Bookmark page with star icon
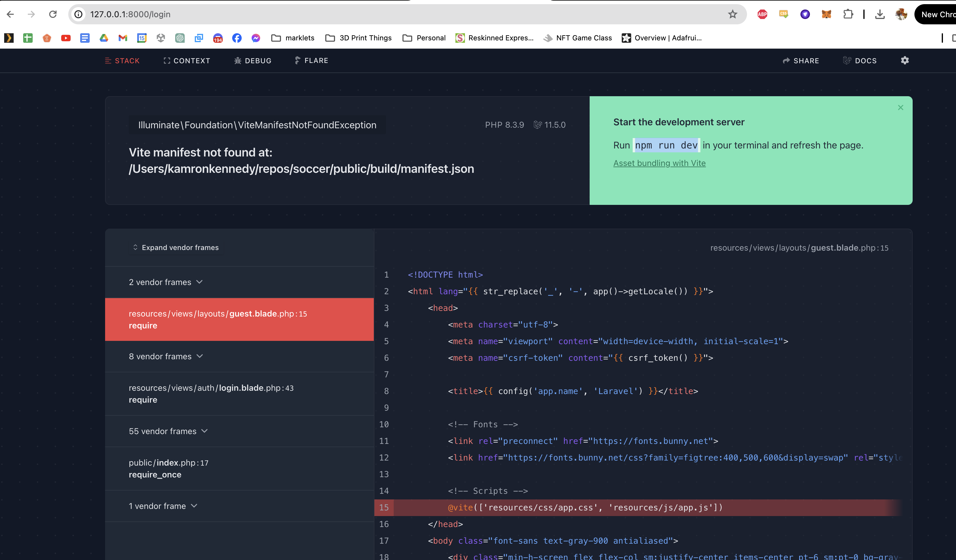 [x=732, y=15]
